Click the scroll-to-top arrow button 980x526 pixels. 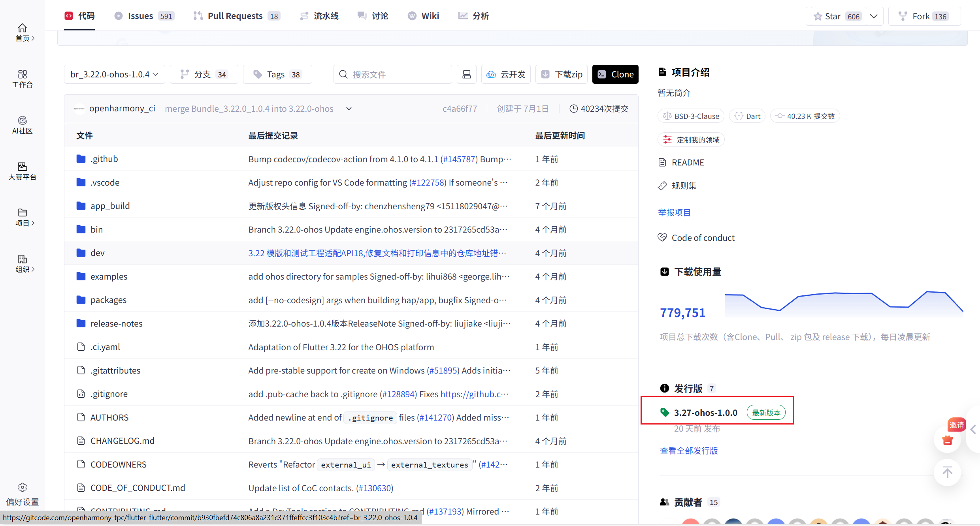pyautogui.click(x=947, y=472)
